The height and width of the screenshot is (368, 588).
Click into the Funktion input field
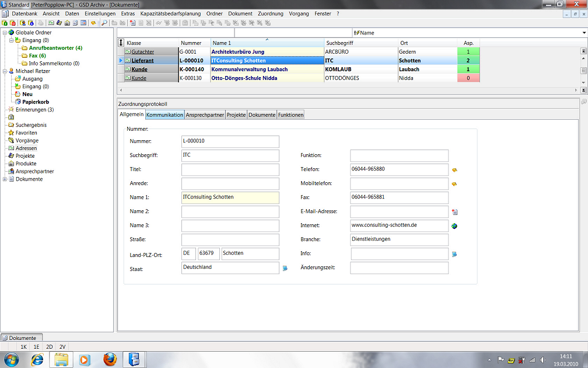click(400, 155)
